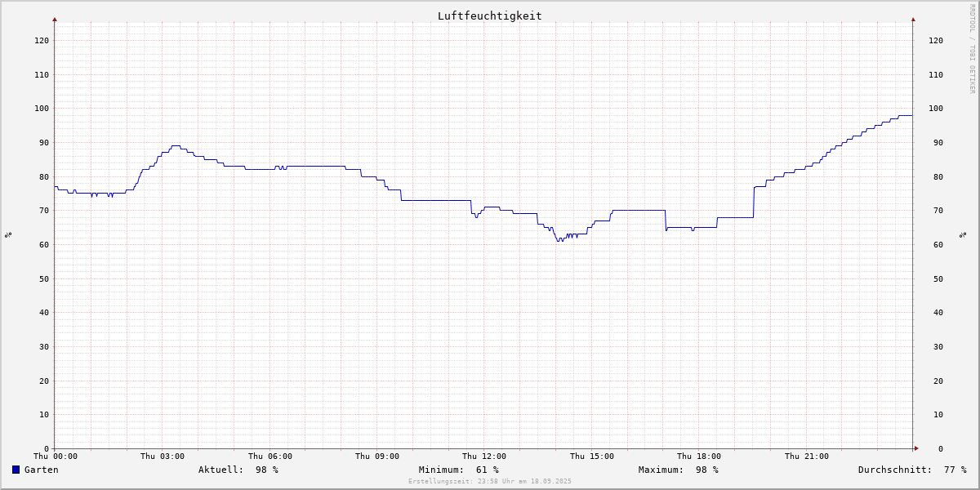Click the Thu 12:00 time axis label

484,457
